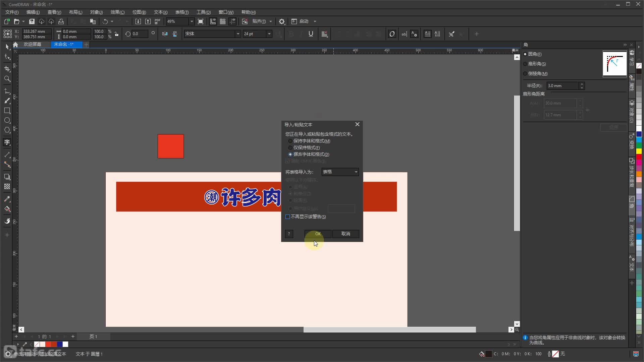Pick the red swatch in document palette
The image size is (644, 362).
point(48,344)
